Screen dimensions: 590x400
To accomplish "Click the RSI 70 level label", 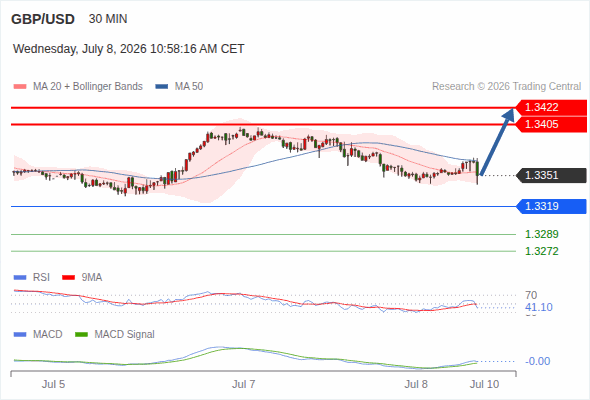I will pos(531,295).
